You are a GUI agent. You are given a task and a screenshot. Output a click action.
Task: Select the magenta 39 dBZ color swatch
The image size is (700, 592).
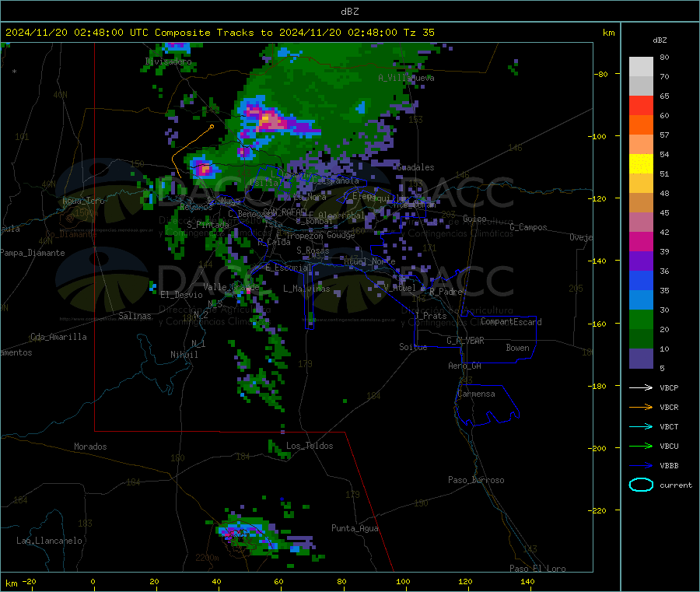[641, 241]
